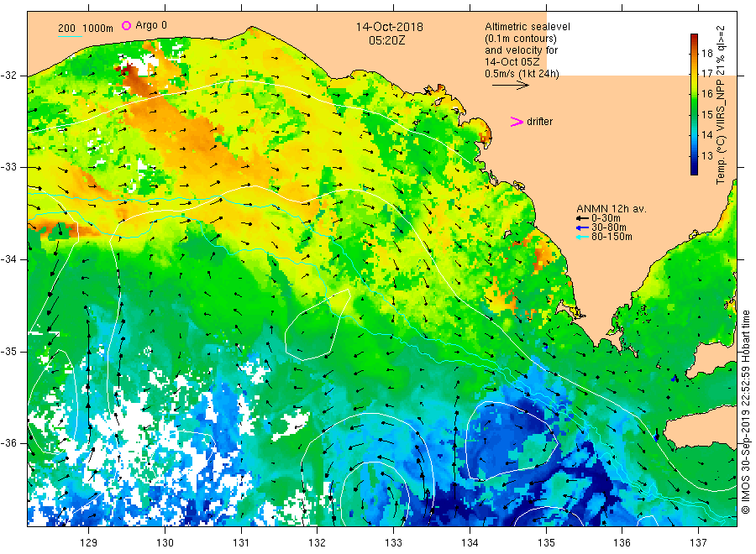
Task: Click the longitude label 133
Action: tap(393, 543)
